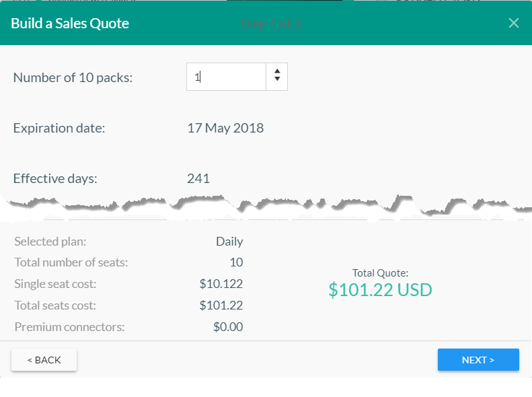This screenshot has width=532, height=397.
Task: Click the Effective days label
Action: (x=55, y=178)
